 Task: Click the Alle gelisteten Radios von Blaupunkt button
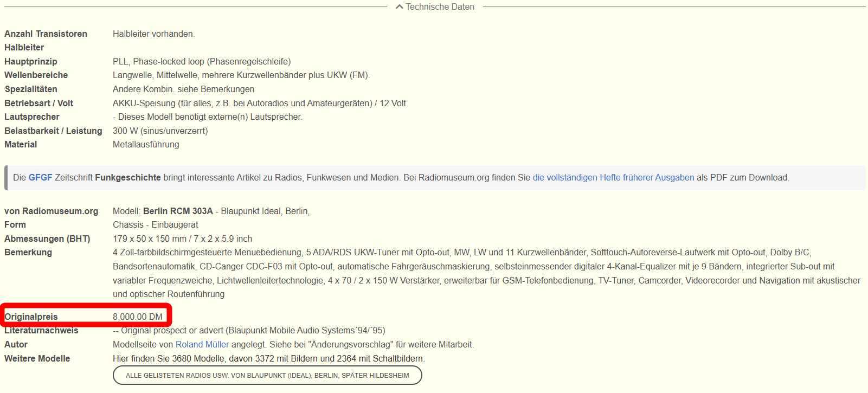point(267,376)
